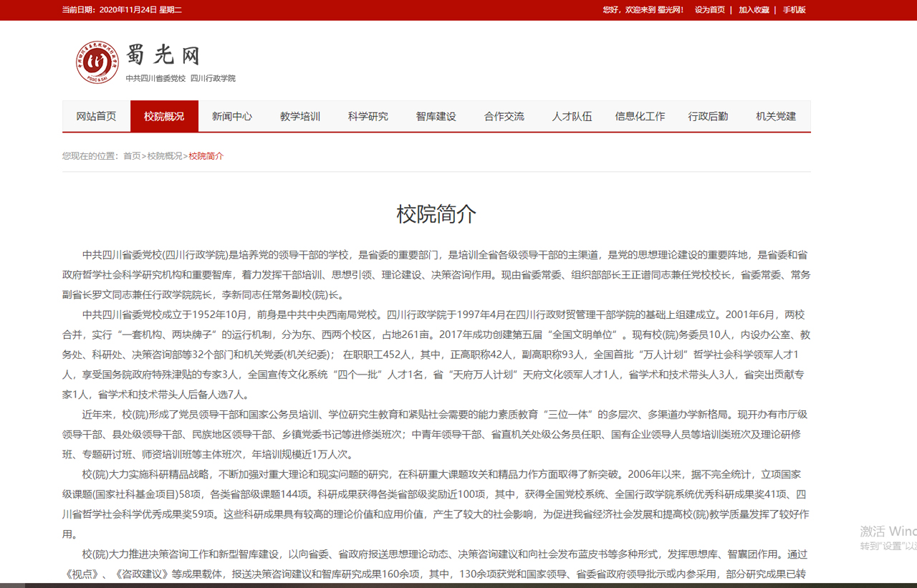
Task: Go to the 行政后勤 section
Action: [708, 116]
